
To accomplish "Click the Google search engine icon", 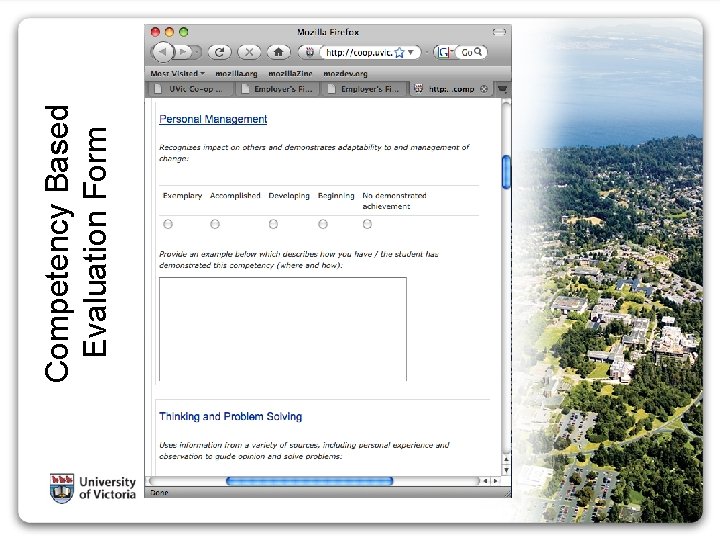I will coord(444,52).
